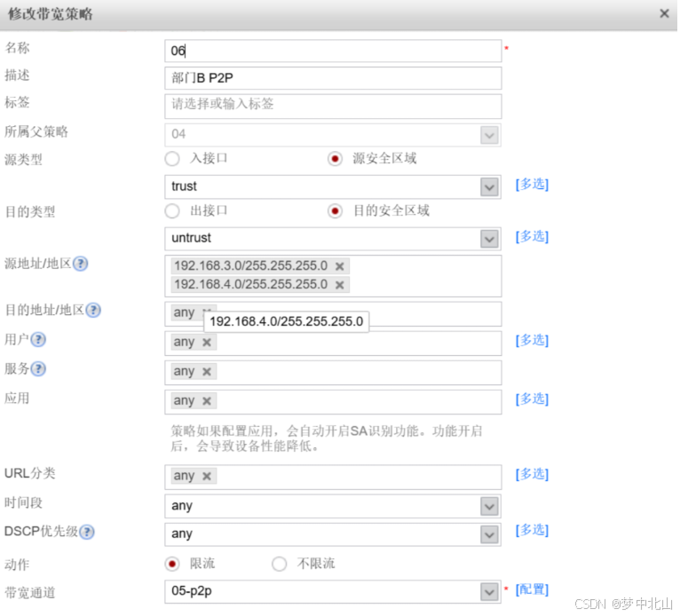The width and height of the screenshot is (680, 616).
Task: Open help icon next to 用户
Action: (38, 339)
